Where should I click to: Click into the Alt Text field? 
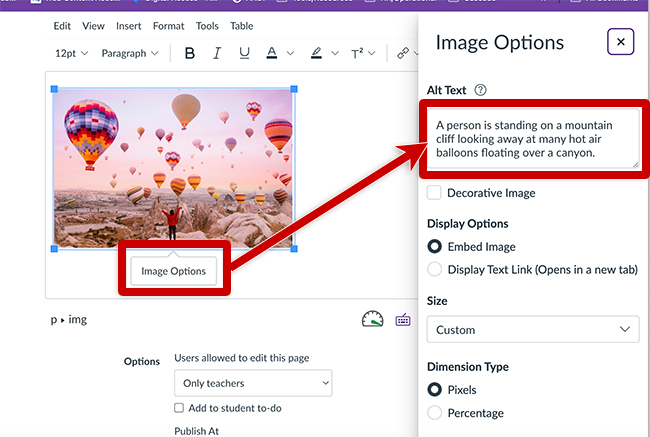click(x=533, y=139)
